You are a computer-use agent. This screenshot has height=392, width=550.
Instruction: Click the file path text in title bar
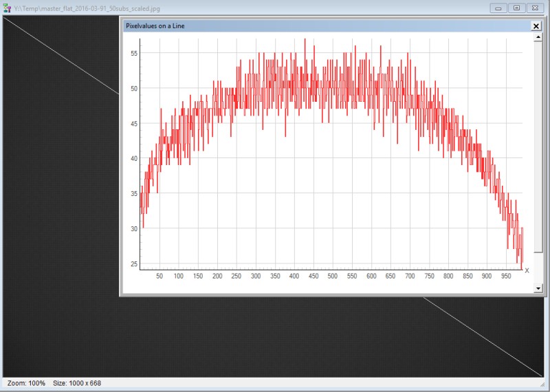click(87, 8)
